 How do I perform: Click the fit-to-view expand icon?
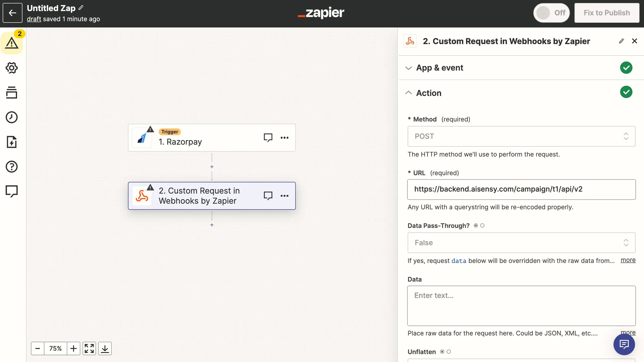89,348
